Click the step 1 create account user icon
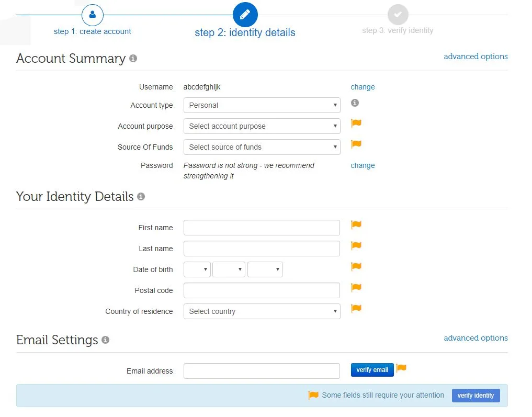This screenshot has width=532, height=417. (93, 15)
